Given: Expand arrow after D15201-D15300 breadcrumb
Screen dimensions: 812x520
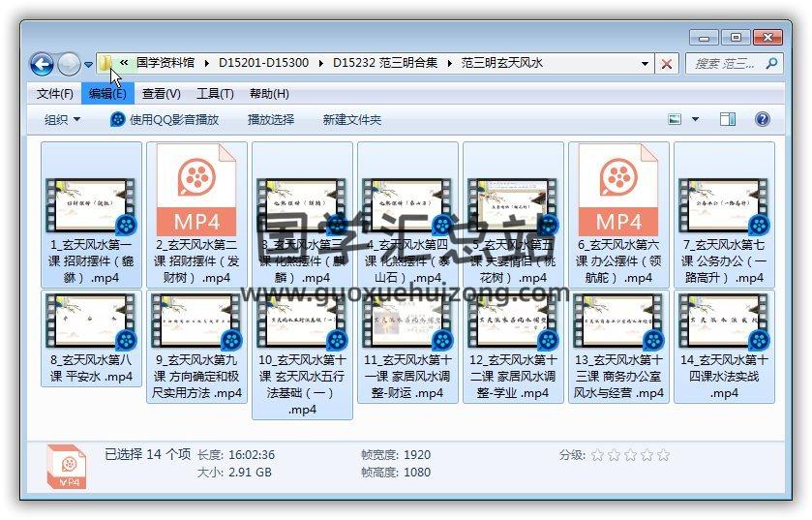Looking at the screenshot, I should pyautogui.click(x=321, y=64).
